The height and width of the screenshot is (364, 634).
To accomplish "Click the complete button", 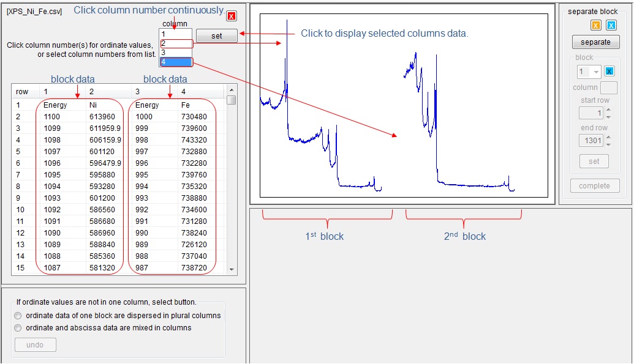I will (x=594, y=186).
